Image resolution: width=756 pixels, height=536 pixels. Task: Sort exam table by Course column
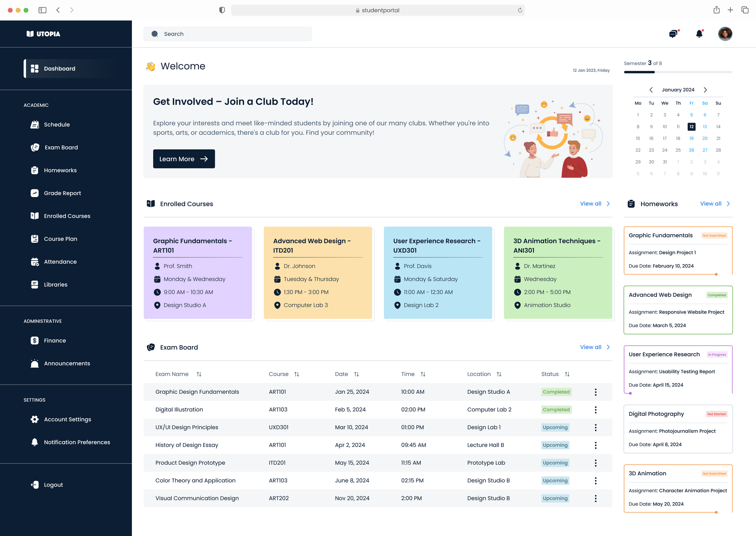[x=296, y=374]
